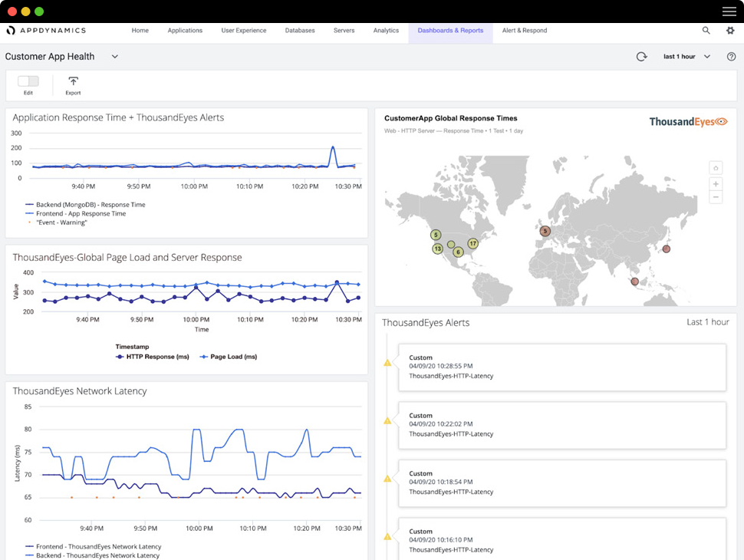Switch to the Dashboards & Reports tab
This screenshot has height=560, width=744.
click(450, 31)
